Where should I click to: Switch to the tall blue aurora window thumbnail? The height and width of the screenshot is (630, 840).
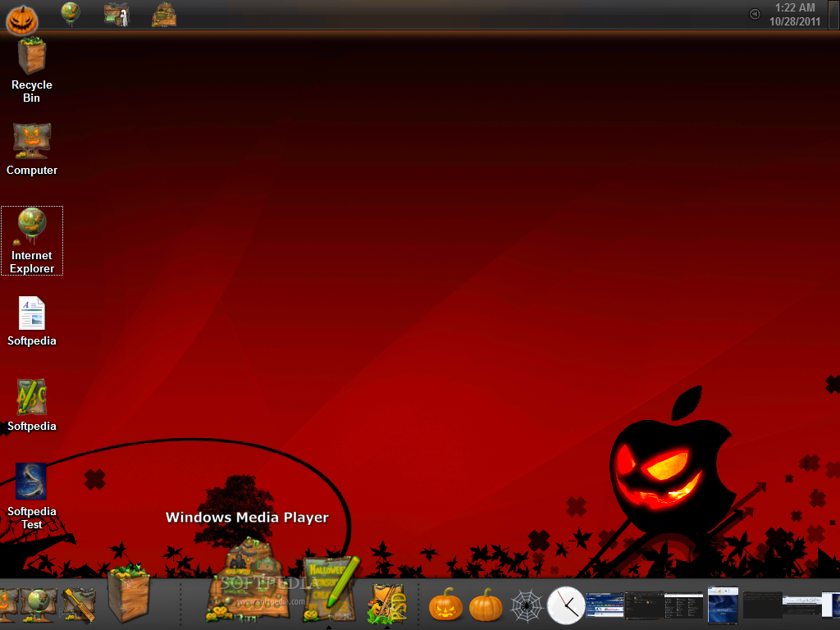723,605
